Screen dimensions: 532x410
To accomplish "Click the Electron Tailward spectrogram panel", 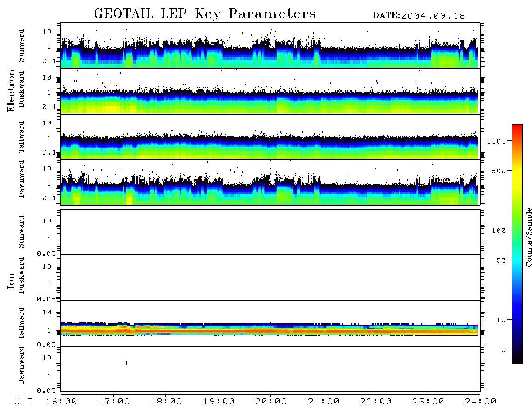I will coord(270,137).
